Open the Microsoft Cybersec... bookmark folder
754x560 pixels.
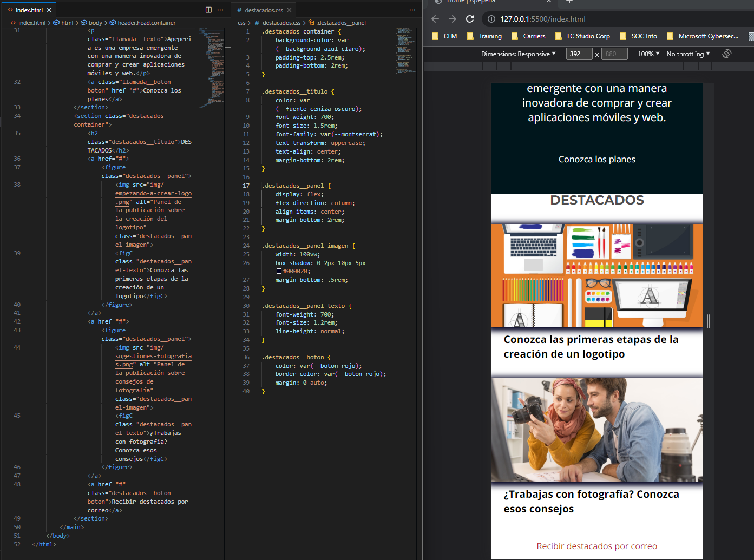[x=703, y=36]
